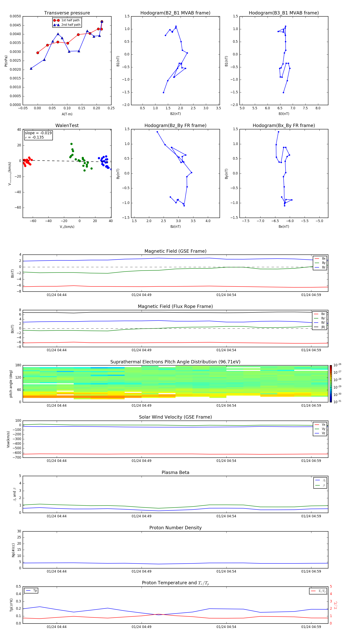Click the Te/Tp legend box
Screen dimensions: 351x644
pyautogui.click(x=318, y=591)
